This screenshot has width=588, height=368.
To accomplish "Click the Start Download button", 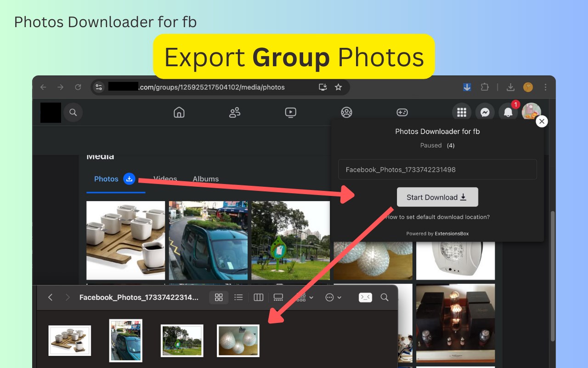I will 437,197.
